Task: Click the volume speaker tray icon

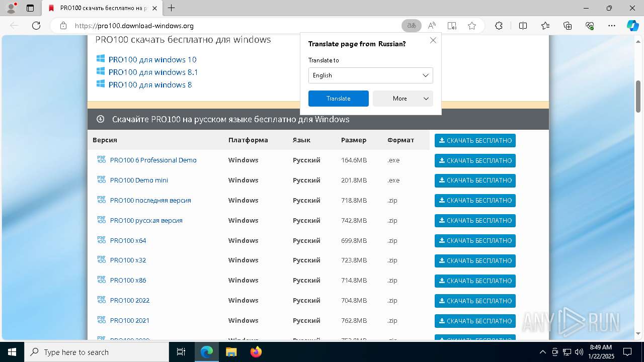Action: point(579,352)
